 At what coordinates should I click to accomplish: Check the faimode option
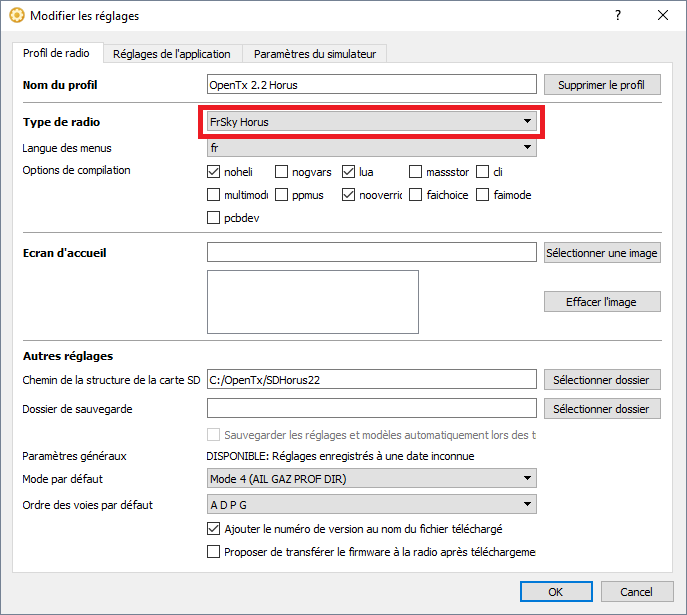click(x=482, y=194)
